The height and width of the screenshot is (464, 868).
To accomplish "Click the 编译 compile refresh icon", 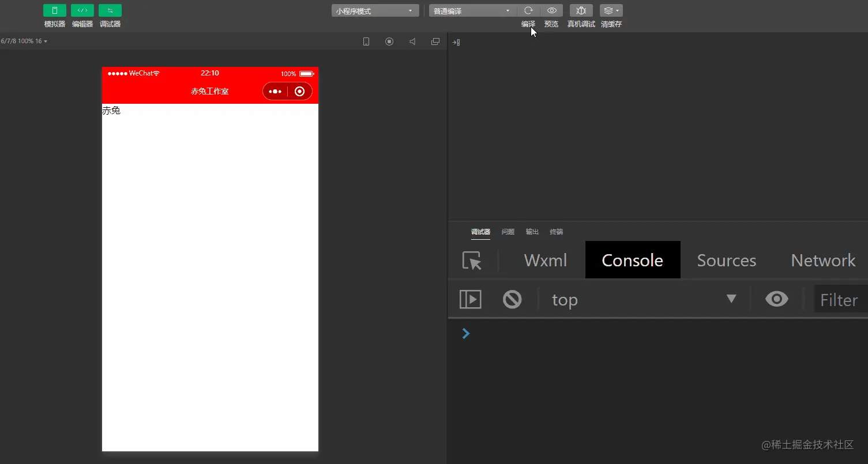I will point(528,10).
